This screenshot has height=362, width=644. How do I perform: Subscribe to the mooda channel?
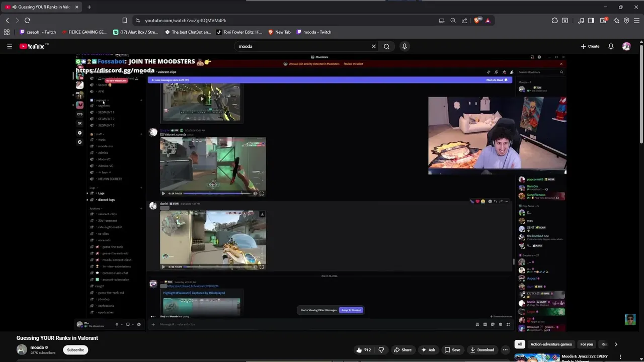point(75,350)
